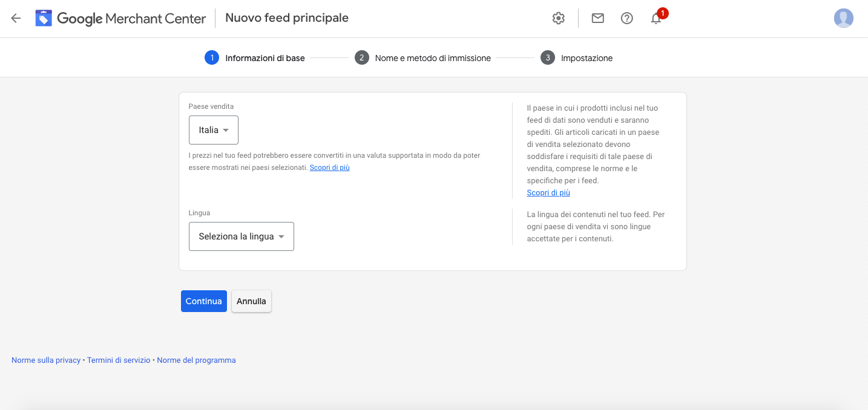The width and height of the screenshot is (868, 410).
Task: Open the Paese vendita dropdown showing Italia
Action: (x=213, y=129)
